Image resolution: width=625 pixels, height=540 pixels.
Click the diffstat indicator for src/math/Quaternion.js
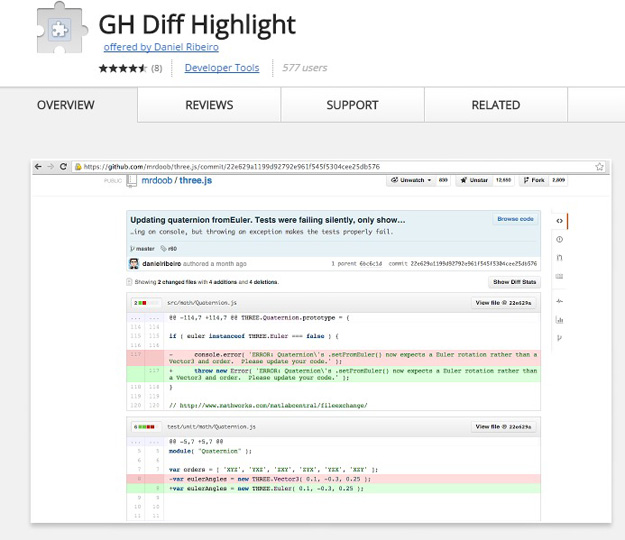pos(146,303)
